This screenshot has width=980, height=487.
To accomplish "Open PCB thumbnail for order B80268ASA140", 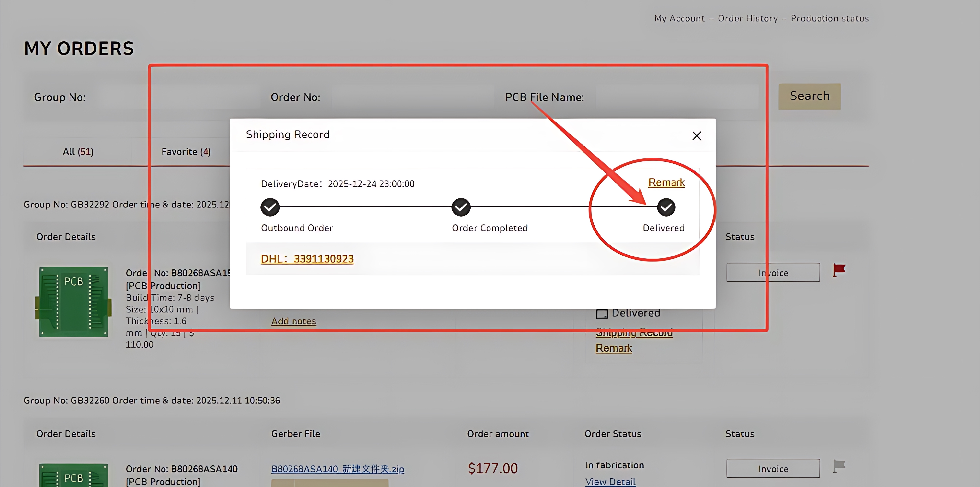I will (x=73, y=477).
